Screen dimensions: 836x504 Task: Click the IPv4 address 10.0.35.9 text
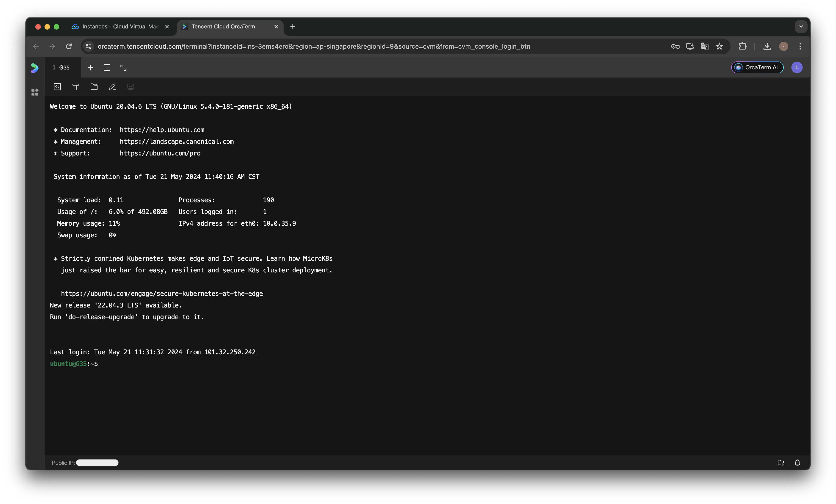(x=279, y=224)
